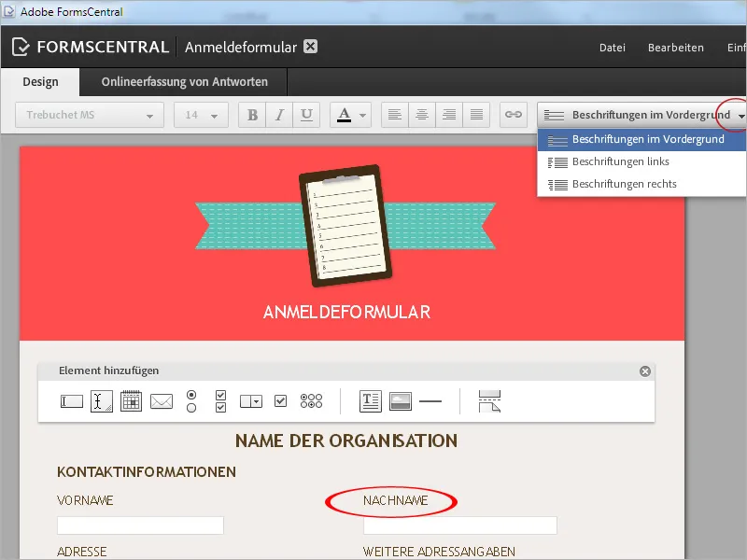Viewport: 747px width, 560px height.
Task: Collapse the Beschriftungen im Vordergrund dropdown
Action: (641, 115)
